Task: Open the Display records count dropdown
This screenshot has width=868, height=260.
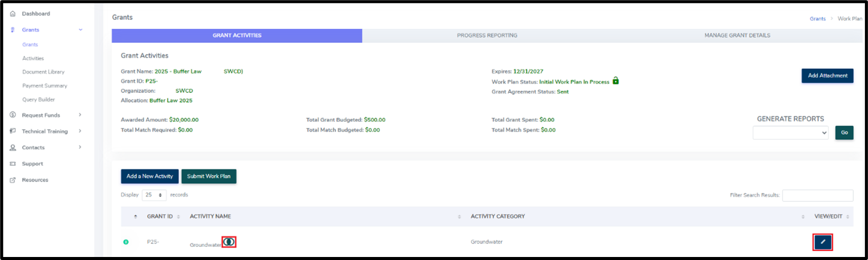Action: 154,195
